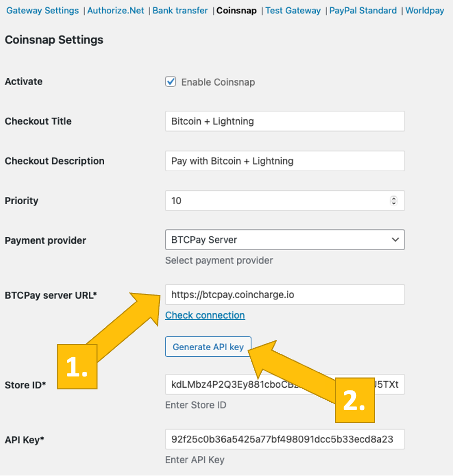This screenshot has height=476, width=453.
Task: Click the Check connection link
Action: 205,315
